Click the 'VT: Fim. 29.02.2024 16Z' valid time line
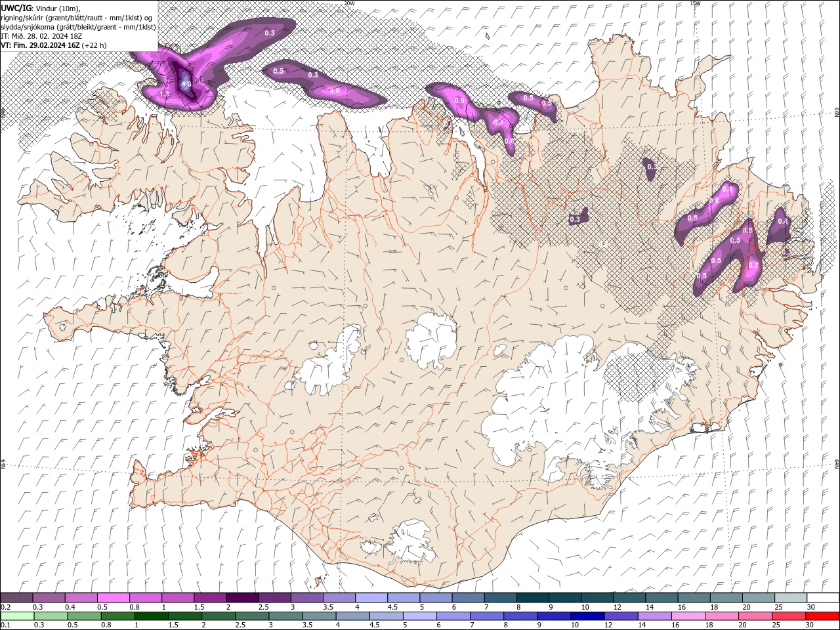 point(54,45)
